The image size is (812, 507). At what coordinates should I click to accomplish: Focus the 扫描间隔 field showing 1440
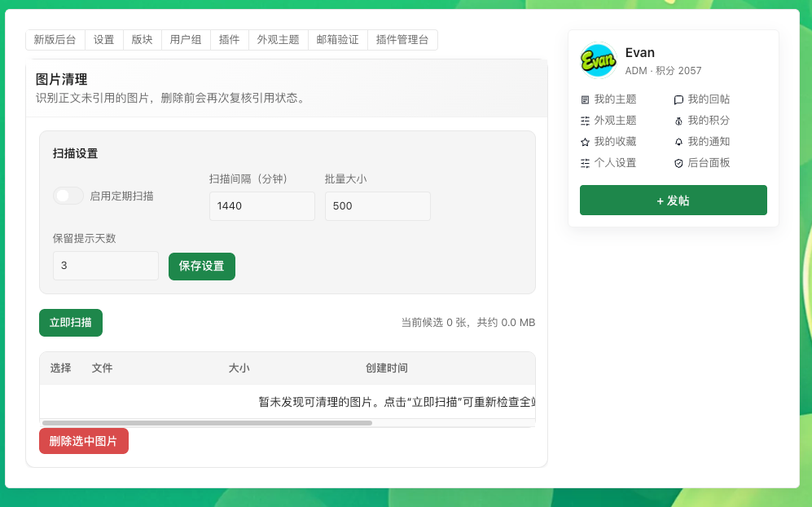tap(262, 206)
